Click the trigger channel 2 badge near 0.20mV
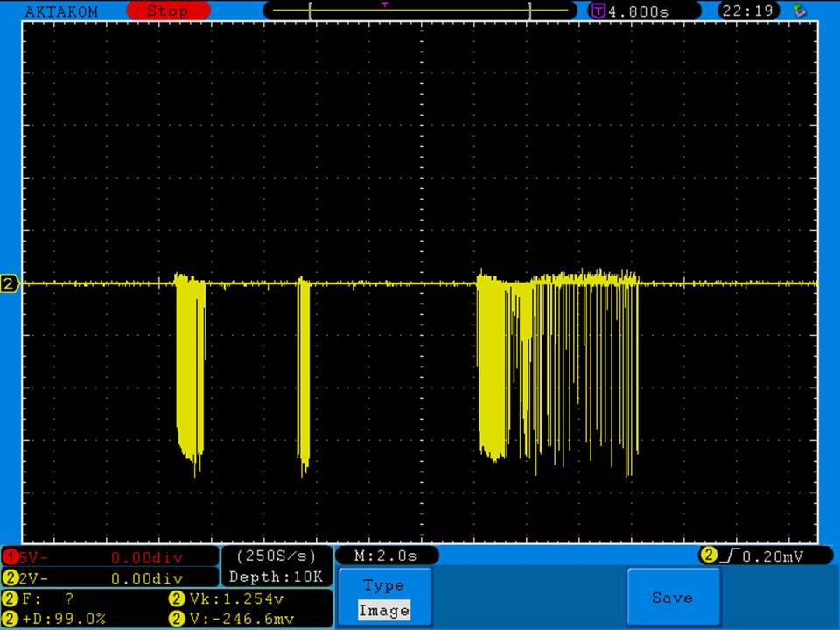The height and width of the screenshot is (630, 840). [x=707, y=556]
